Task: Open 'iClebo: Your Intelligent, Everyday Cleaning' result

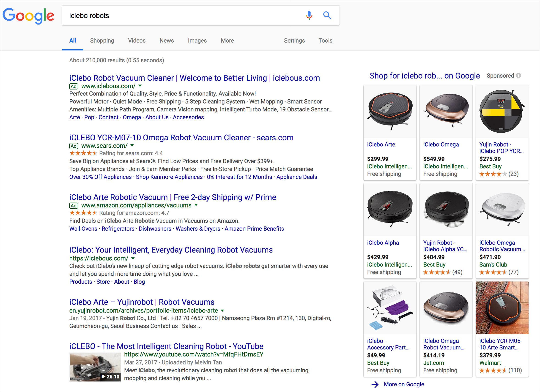Action: 171,250
